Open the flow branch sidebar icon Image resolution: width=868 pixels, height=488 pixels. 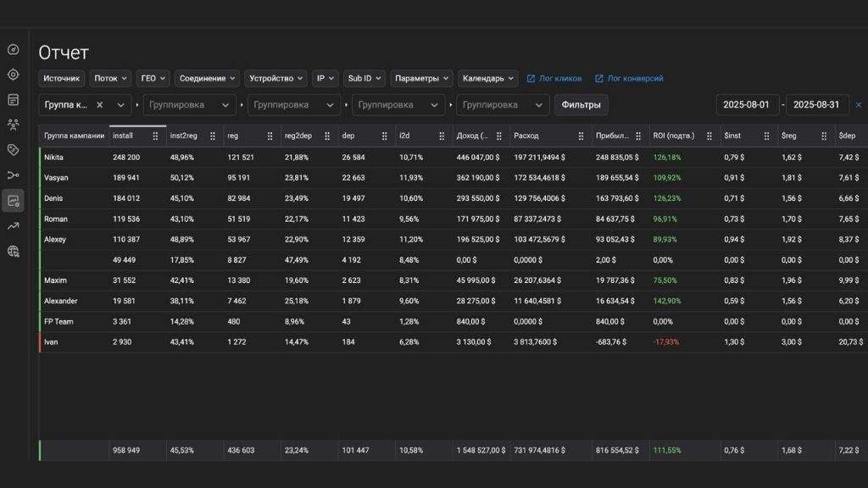coord(13,175)
